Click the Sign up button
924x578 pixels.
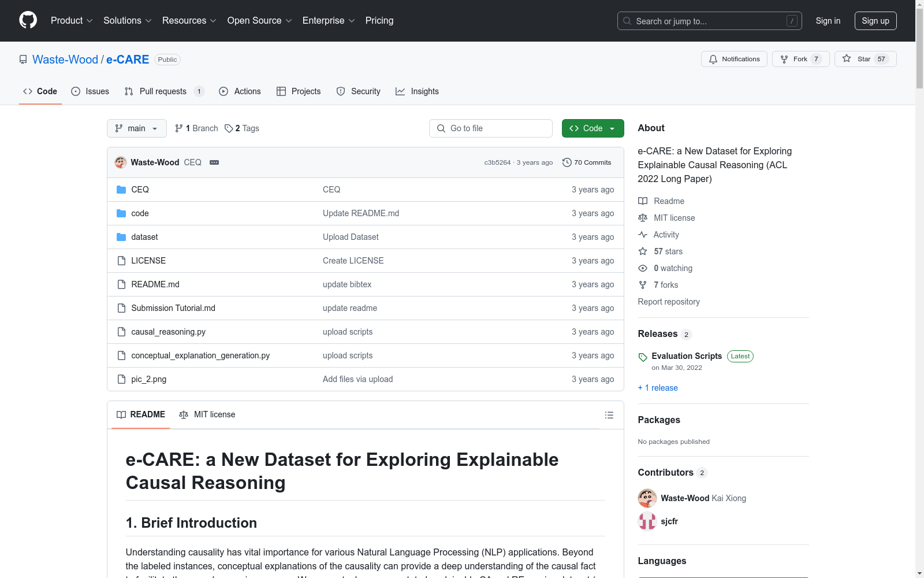click(x=875, y=21)
